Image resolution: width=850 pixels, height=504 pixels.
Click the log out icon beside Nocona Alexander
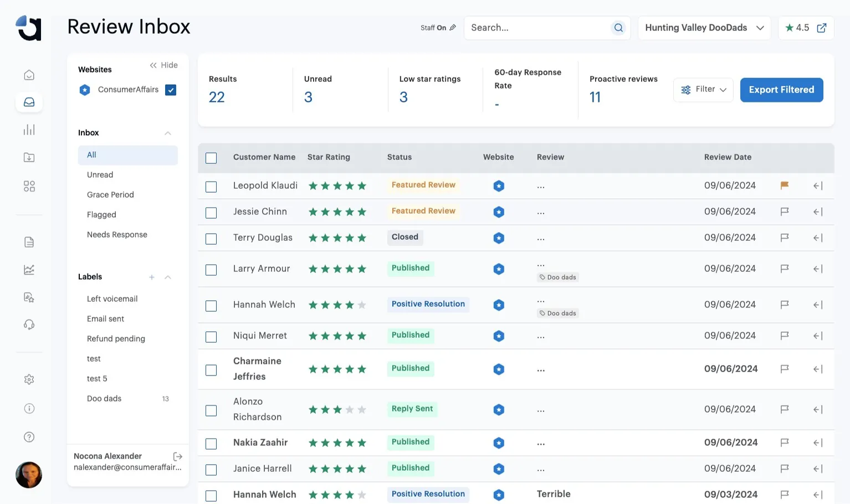coord(178,456)
